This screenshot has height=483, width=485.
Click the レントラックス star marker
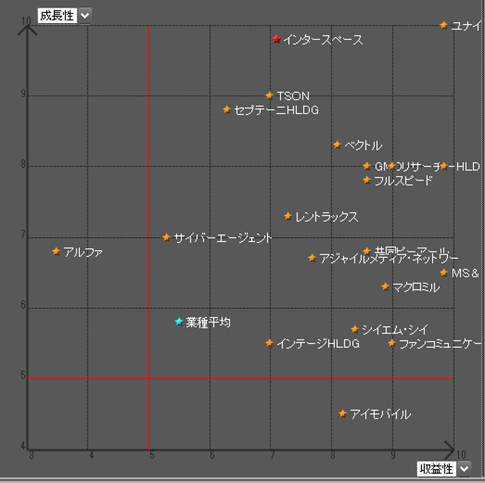[288, 217]
